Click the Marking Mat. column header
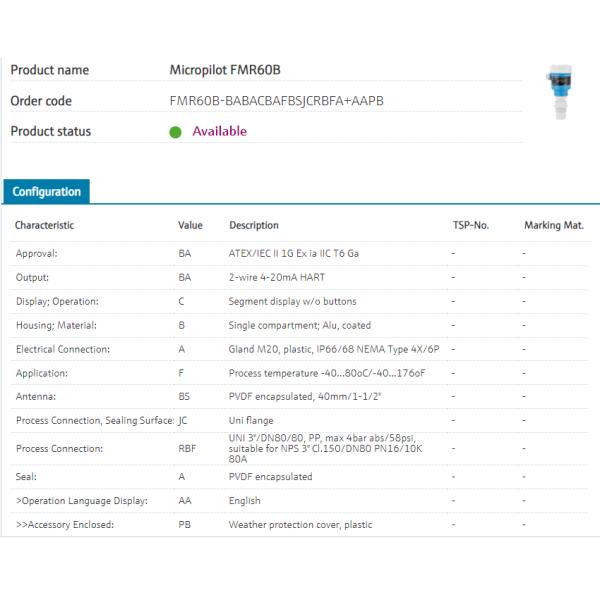The height and width of the screenshot is (600, 600). coord(554,226)
